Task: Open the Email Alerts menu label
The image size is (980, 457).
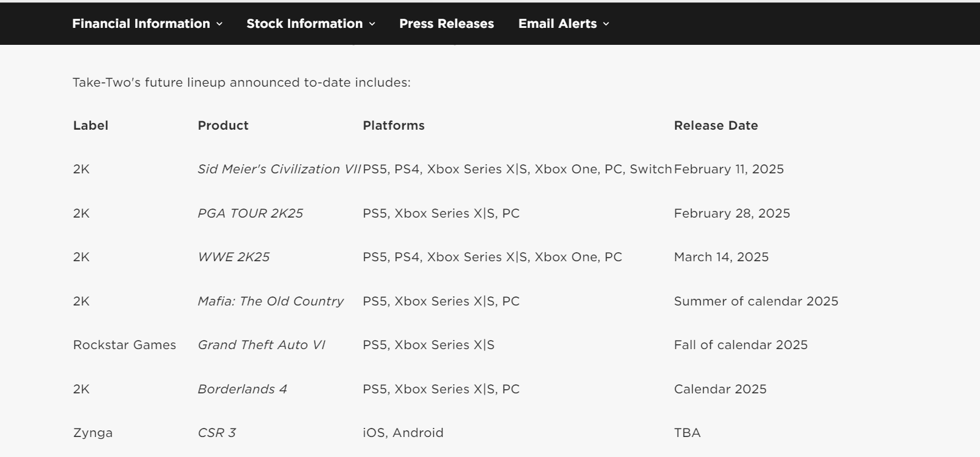Action: coord(557,24)
